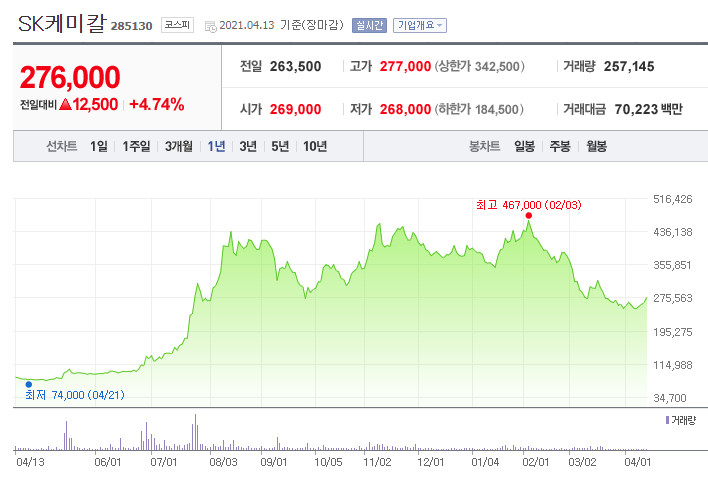
Task: Select the 1일 line chart tab
Action: pos(98,146)
